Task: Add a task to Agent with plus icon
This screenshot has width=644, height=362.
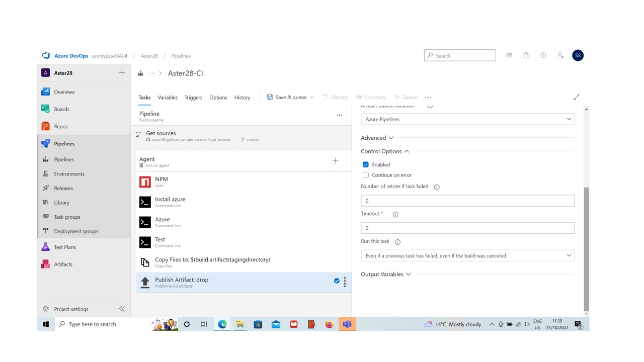Action: pyautogui.click(x=336, y=161)
